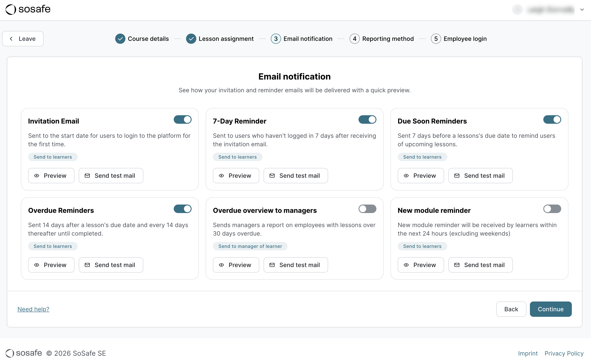The image size is (591, 364).
Task: Click envelope icon in 7-Day Reminder card
Action: [272, 176]
